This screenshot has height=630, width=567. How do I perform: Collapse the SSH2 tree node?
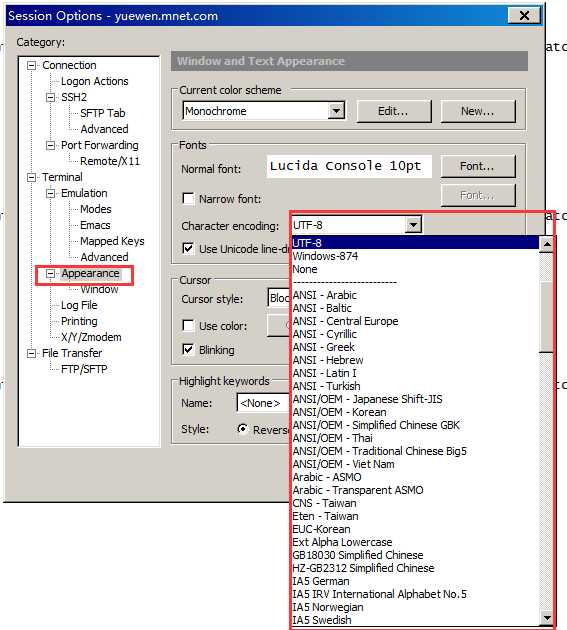tap(50, 98)
